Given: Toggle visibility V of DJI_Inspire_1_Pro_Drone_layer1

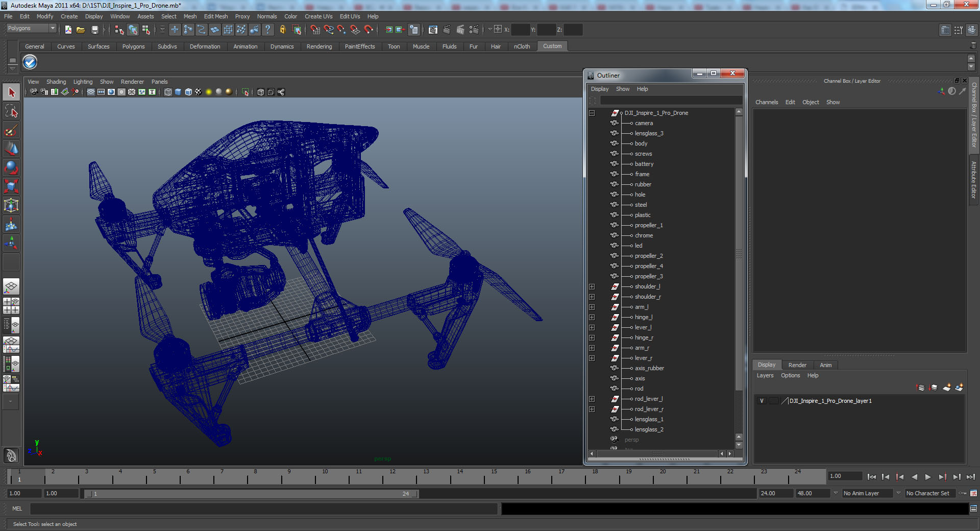Looking at the screenshot, I should [x=762, y=401].
